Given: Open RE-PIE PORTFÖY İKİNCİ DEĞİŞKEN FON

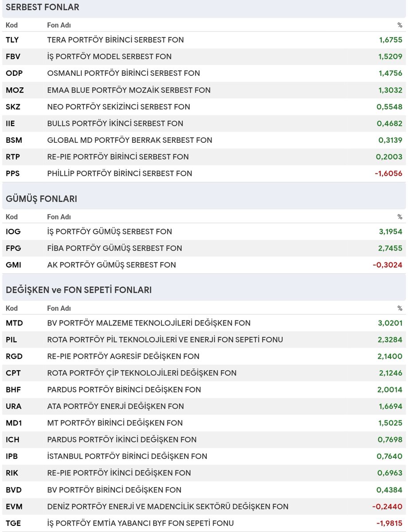Looking at the screenshot, I should coord(119,473).
